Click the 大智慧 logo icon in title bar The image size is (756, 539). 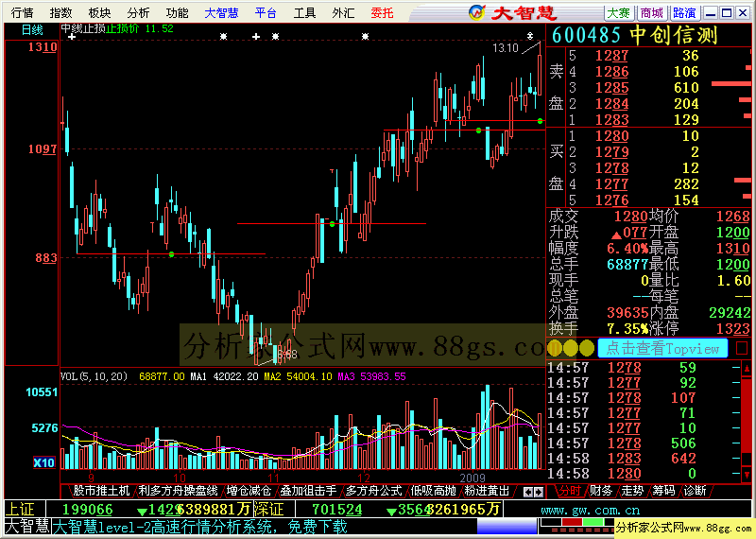(477, 12)
